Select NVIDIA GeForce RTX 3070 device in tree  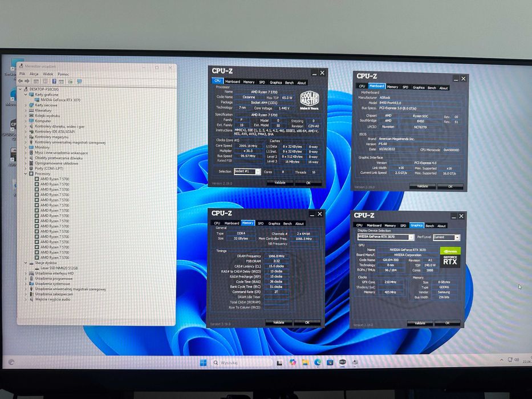pos(60,100)
